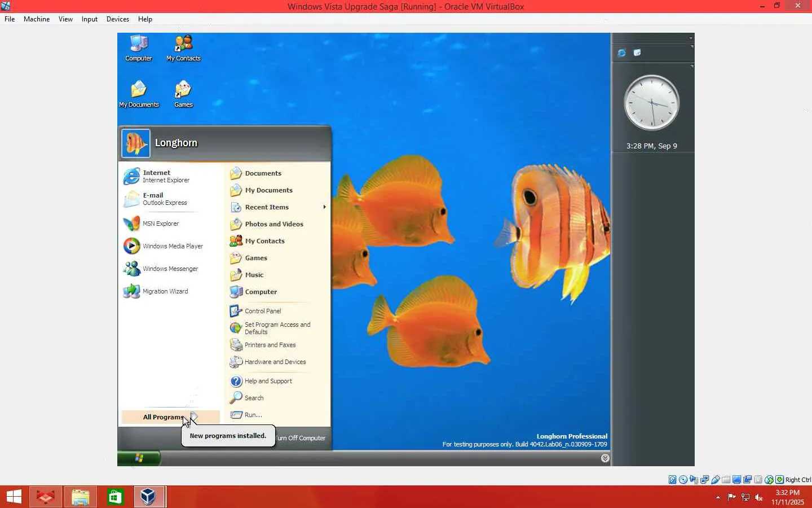Viewport: 812px width, 508px height.
Task: Open Printers and Faxes
Action: pyautogui.click(x=277, y=345)
